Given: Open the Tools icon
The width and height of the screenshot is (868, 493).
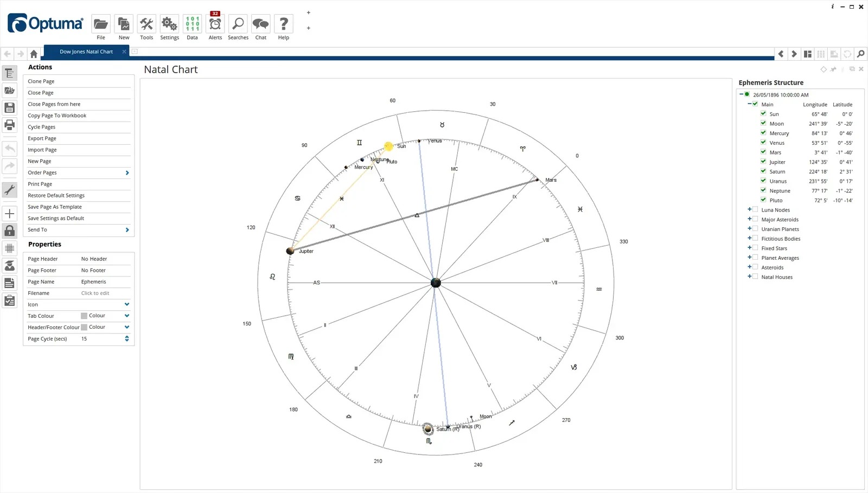Looking at the screenshot, I should click(146, 24).
